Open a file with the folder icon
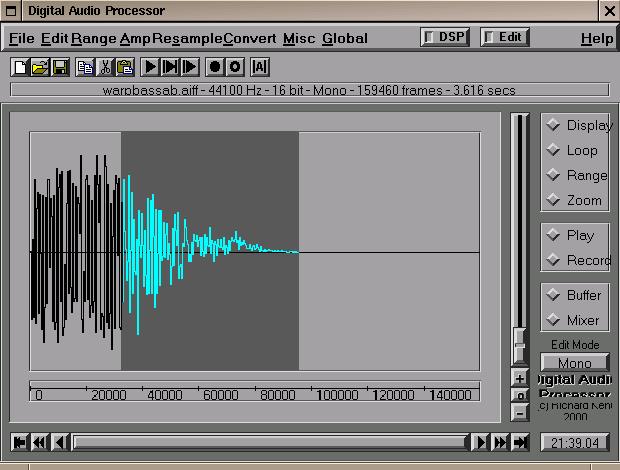The image size is (620, 470). coord(40,67)
